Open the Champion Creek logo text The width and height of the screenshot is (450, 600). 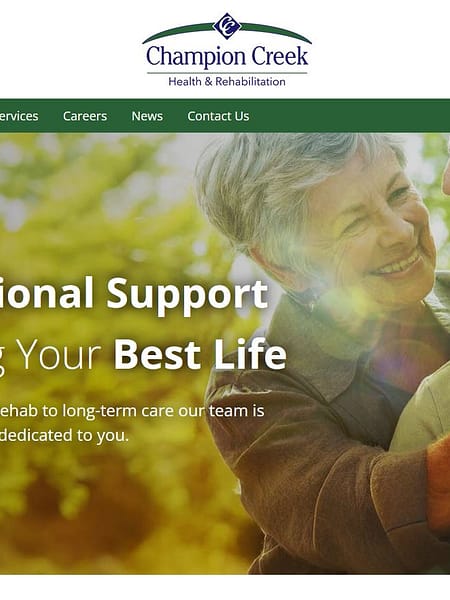tap(227, 57)
